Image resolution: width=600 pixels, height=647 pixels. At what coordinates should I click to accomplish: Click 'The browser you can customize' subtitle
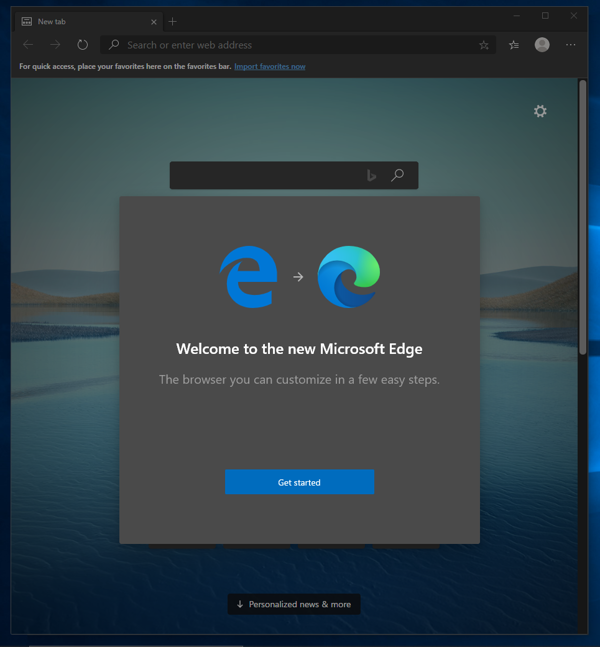pyautogui.click(x=299, y=380)
